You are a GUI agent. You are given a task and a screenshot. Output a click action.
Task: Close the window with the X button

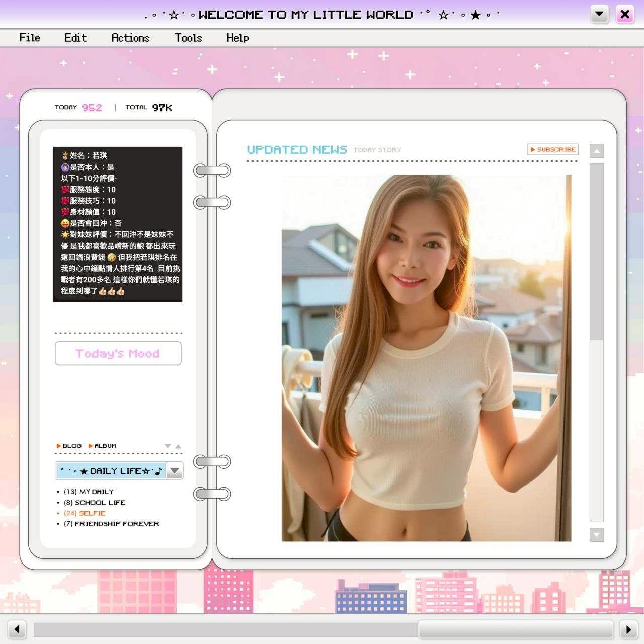tap(625, 14)
